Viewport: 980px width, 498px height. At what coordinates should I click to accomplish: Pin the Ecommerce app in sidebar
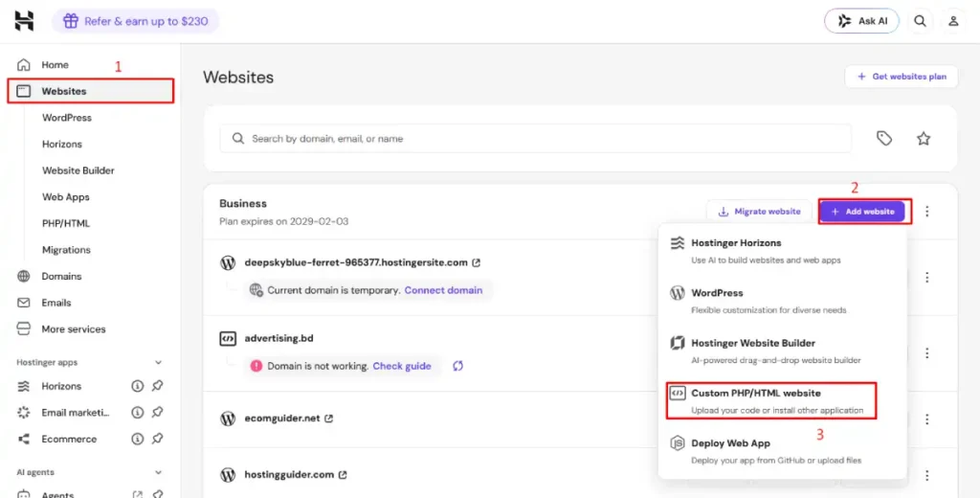(158, 440)
